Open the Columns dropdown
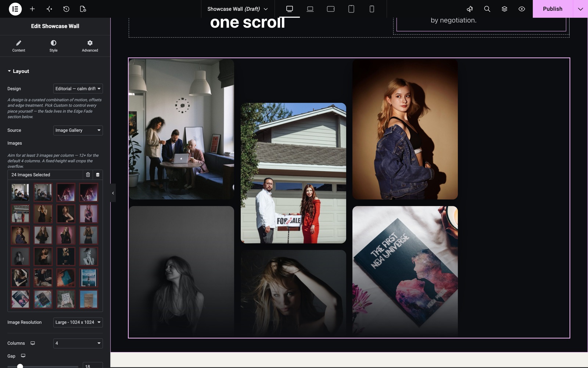Screen dimensions: 588x368 [x=78, y=343]
